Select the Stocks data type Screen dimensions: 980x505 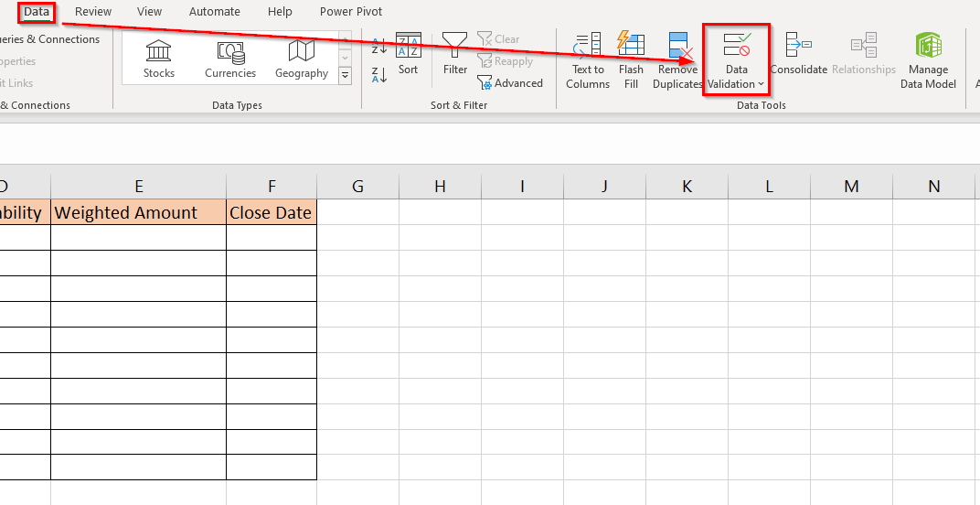pos(159,59)
